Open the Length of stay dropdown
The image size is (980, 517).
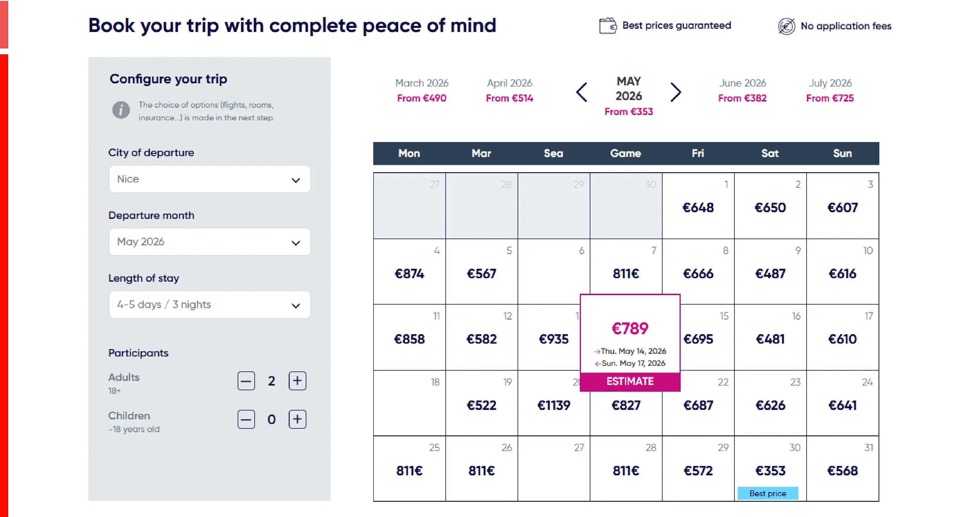(x=209, y=305)
